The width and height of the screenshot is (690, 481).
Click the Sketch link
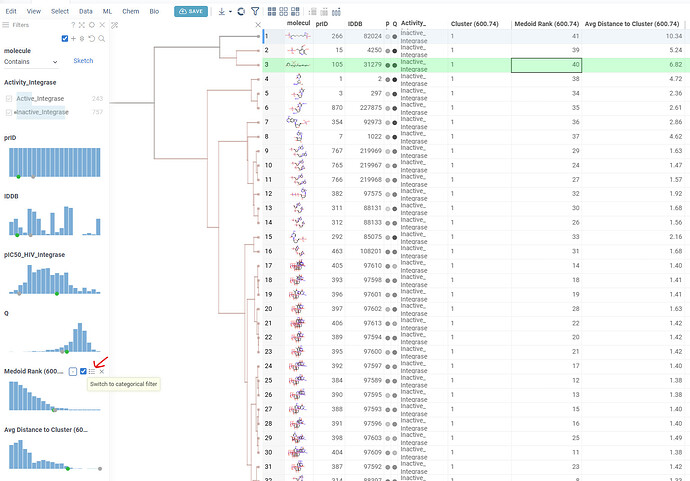tap(83, 61)
